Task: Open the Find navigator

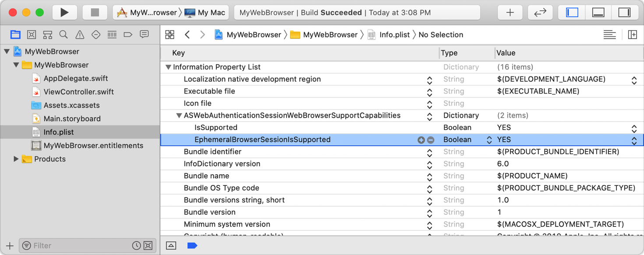Action: coord(63,34)
